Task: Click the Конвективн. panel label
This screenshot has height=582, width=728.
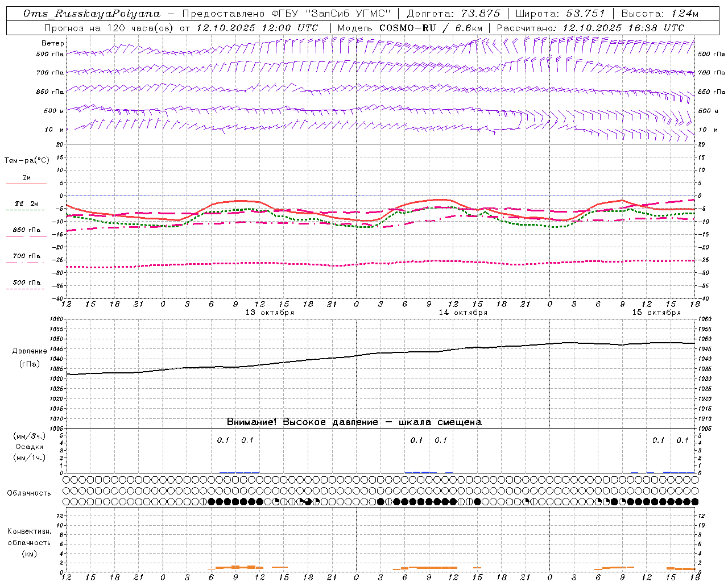Action: (x=29, y=531)
